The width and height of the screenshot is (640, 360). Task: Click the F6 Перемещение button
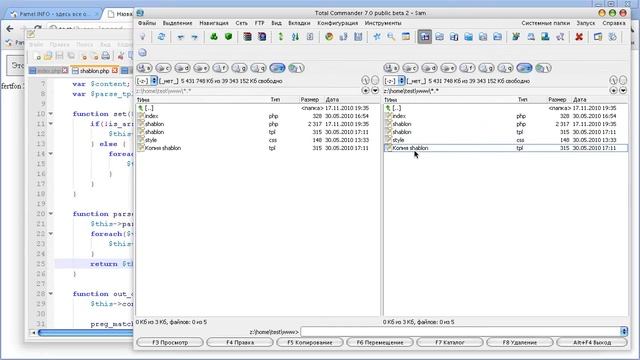point(380,342)
